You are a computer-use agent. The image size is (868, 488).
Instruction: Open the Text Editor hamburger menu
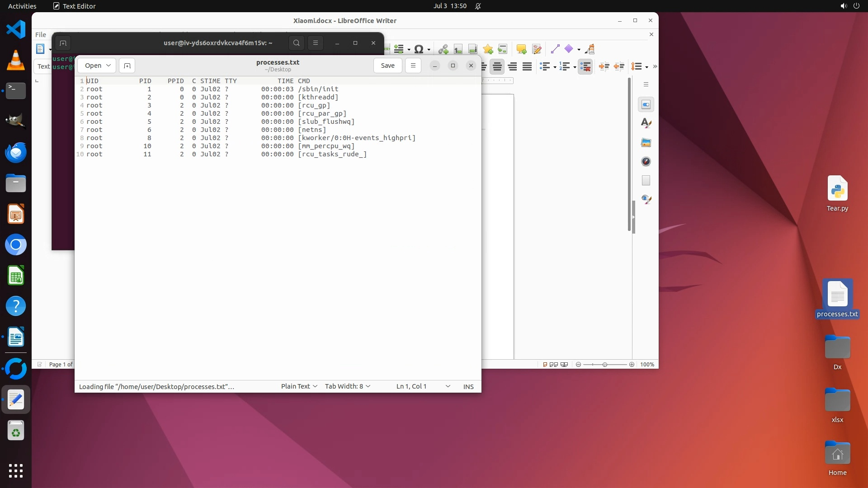(413, 66)
